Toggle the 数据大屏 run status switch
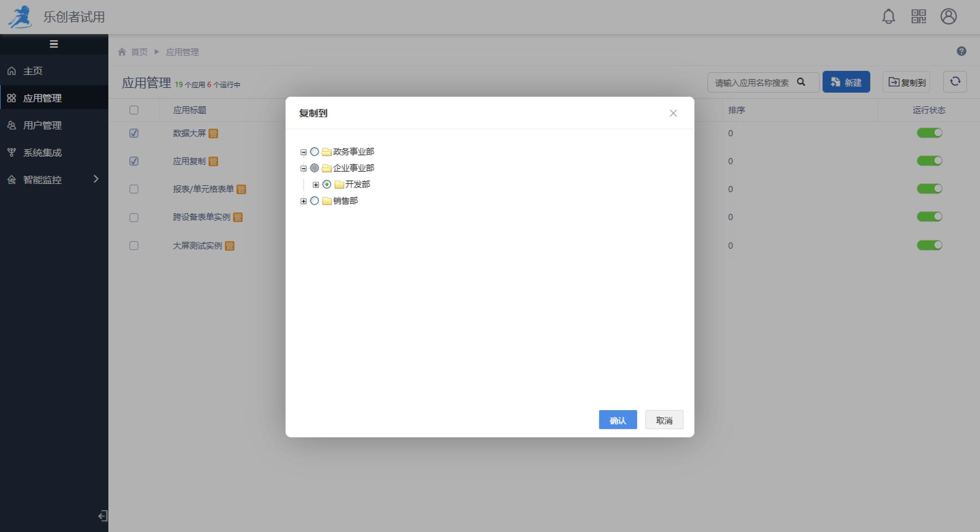 (929, 133)
